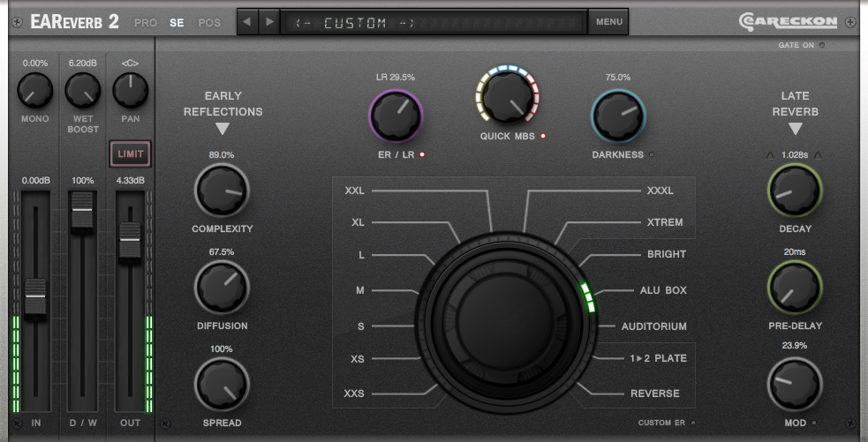
Task: Click the SPREAD knob
Action: (x=222, y=384)
